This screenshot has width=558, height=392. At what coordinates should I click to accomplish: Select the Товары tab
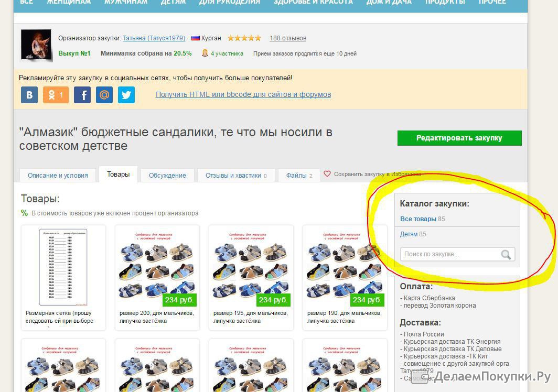118,175
